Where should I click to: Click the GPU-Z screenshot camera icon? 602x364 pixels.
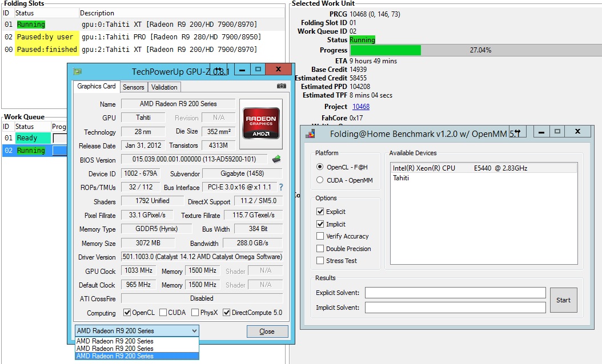coord(282,86)
